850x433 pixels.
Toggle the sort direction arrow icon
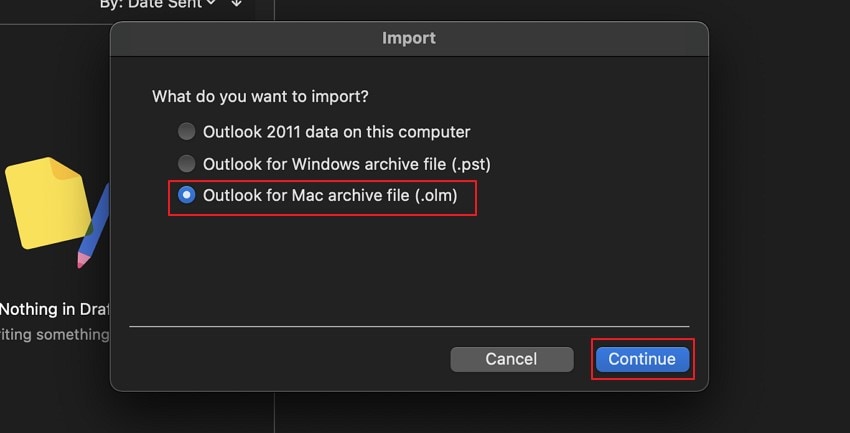[x=236, y=3]
